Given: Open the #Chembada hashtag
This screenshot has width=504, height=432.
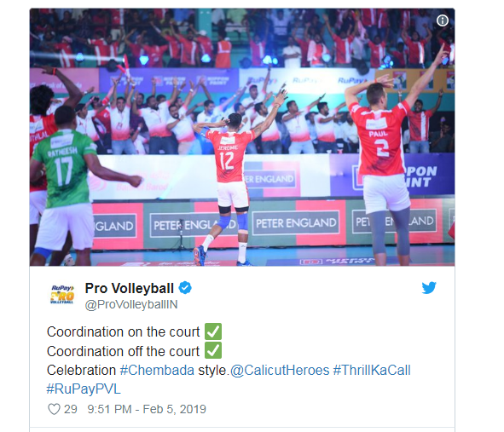Looking at the screenshot, I should point(157,370).
